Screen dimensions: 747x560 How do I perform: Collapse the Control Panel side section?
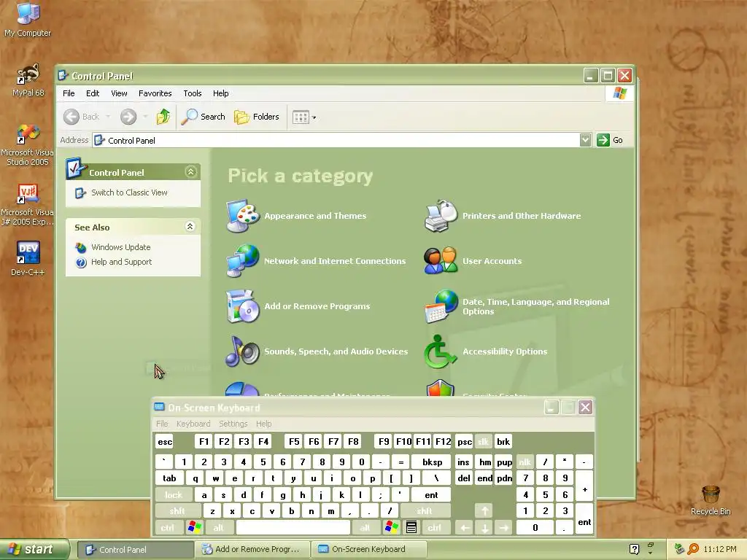[190, 172]
